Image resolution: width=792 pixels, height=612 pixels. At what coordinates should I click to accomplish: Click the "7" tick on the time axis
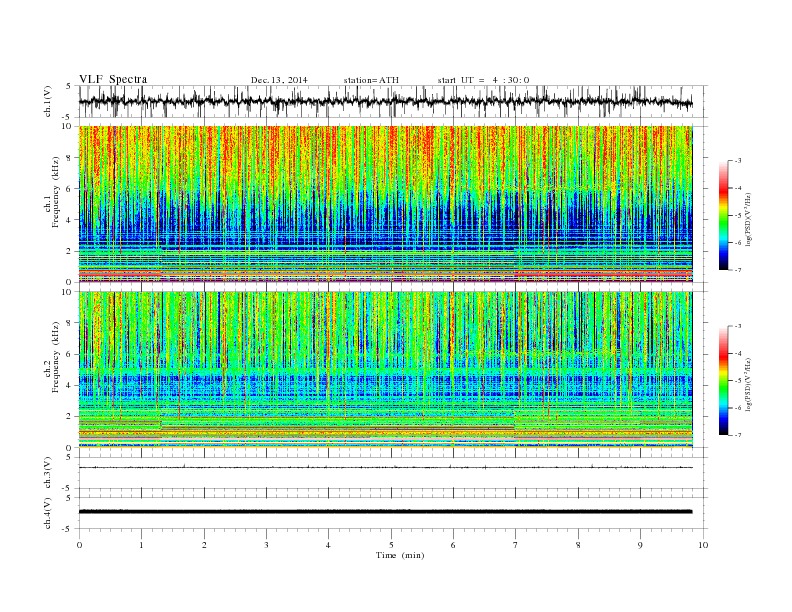pos(516,545)
